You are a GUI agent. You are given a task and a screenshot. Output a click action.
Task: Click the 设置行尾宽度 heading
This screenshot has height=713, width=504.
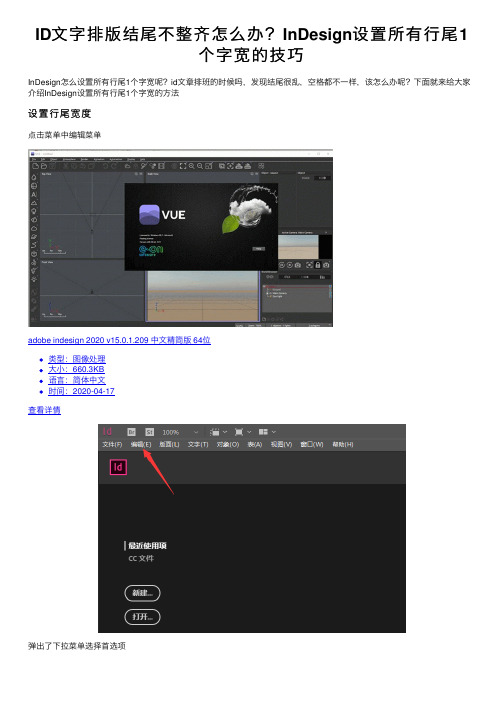pyautogui.click(x=60, y=114)
